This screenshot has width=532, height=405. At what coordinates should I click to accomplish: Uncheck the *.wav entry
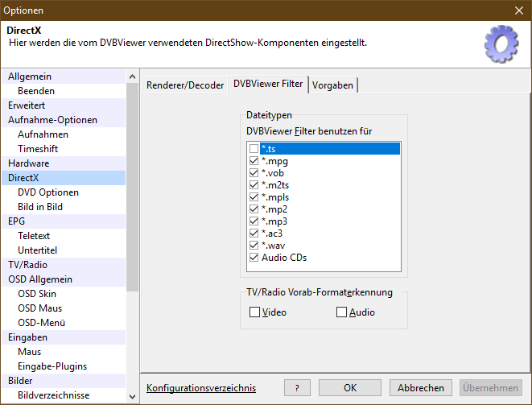(254, 245)
